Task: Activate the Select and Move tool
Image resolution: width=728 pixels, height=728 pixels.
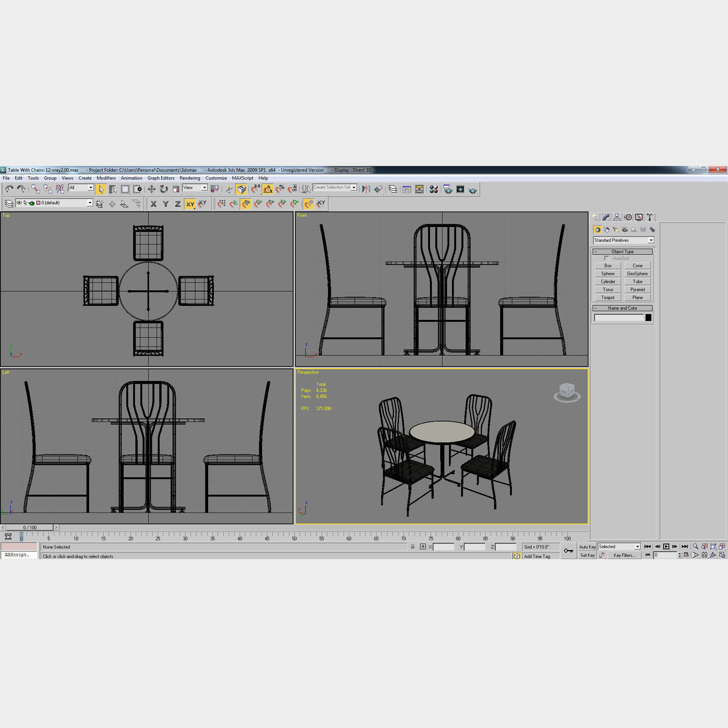Action: [x=151, y=189]
